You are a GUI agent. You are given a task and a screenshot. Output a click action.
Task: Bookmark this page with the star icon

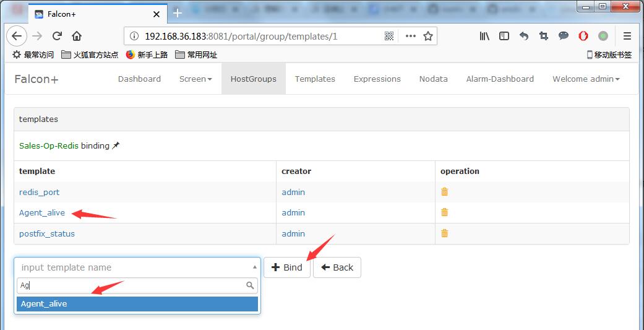(x=427, y=36)
